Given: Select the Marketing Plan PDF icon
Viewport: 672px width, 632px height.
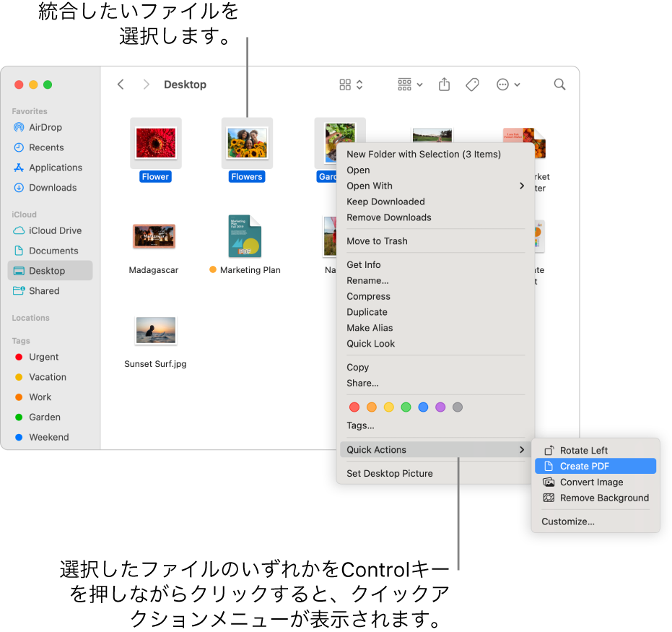Looking at the screenshot, I should (x=245, y=235).
